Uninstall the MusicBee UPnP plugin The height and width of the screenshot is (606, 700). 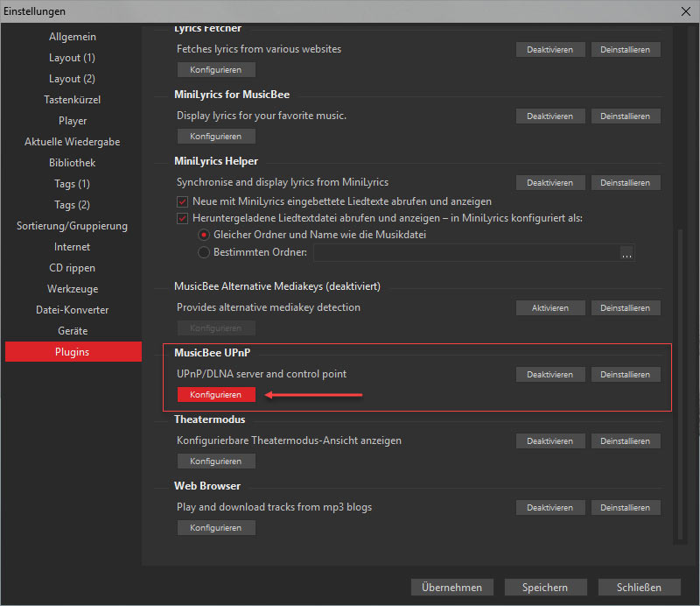626,375
